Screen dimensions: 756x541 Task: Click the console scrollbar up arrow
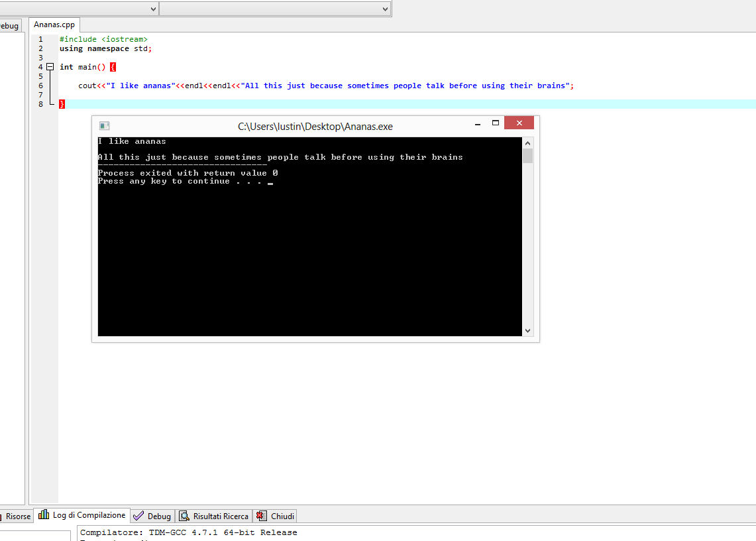tap(528, 143)
